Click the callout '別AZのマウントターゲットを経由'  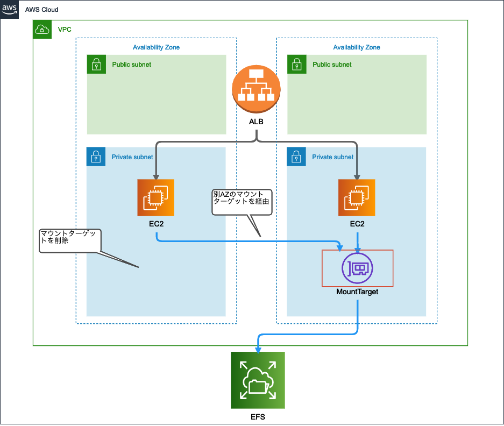(242, 202)
